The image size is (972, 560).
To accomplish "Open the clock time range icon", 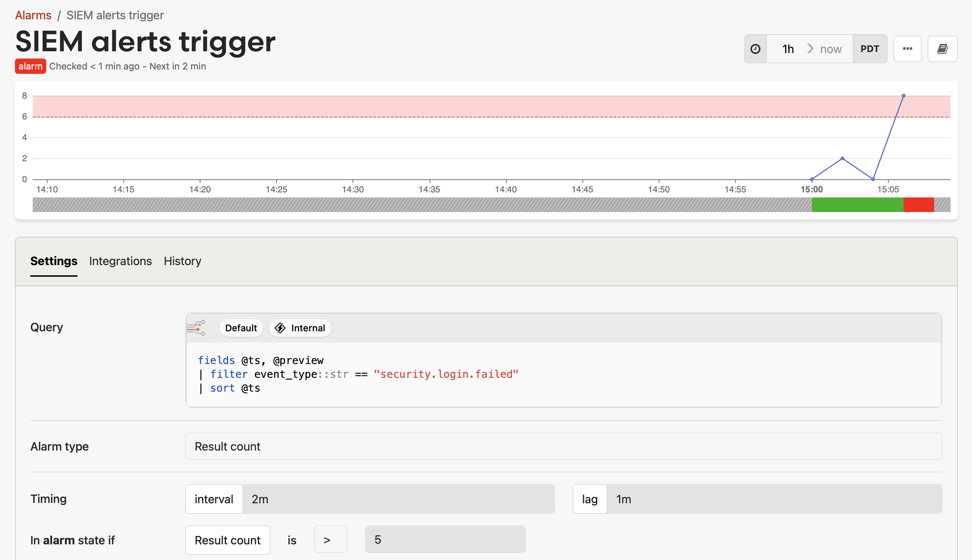I will tap(756, 49).
